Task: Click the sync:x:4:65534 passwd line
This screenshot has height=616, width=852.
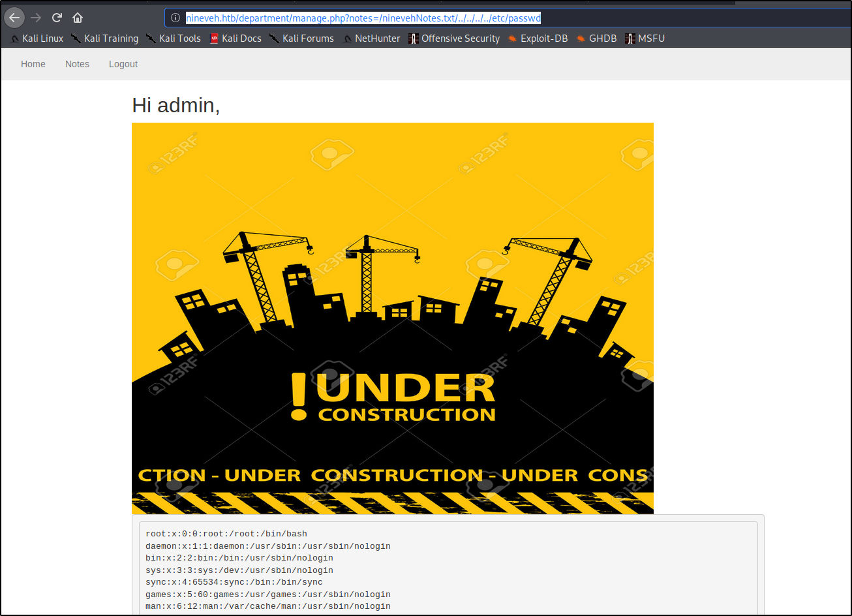Action: point(234,582)
